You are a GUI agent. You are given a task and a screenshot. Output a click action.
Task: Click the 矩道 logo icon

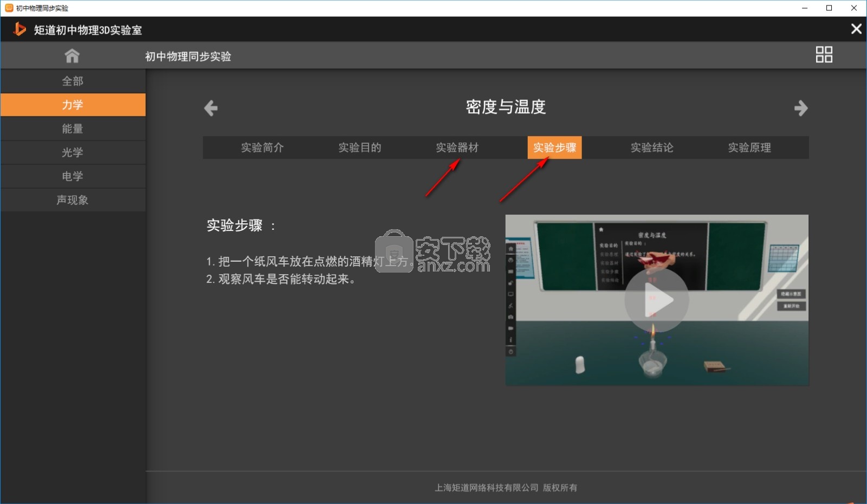point(20,29)
